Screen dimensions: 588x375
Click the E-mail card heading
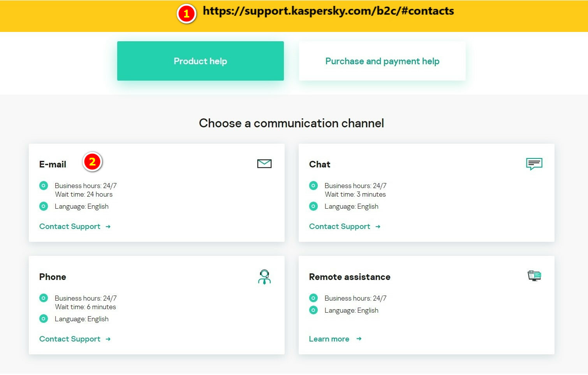53,164
